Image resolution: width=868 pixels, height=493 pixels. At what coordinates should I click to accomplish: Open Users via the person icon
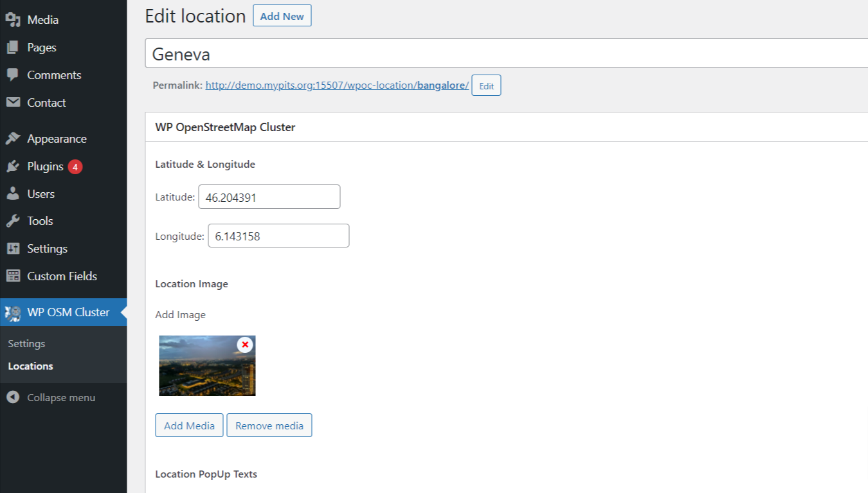13,193
